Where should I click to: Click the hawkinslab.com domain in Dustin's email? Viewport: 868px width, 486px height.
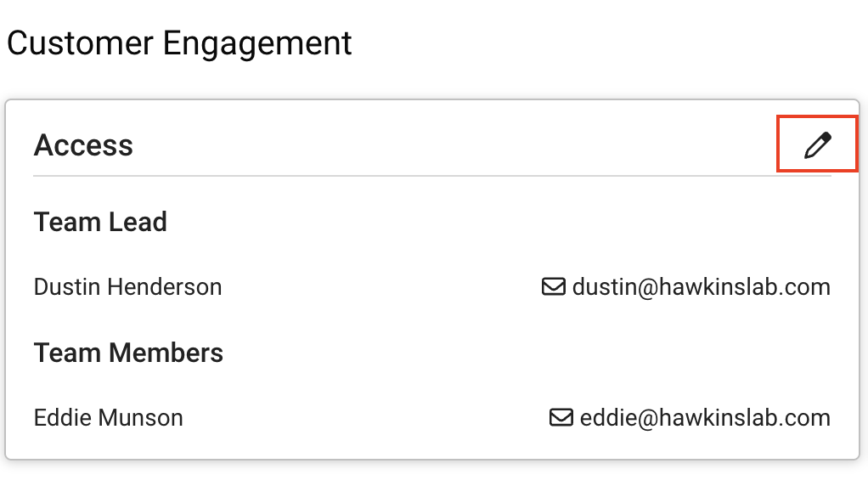745,286
